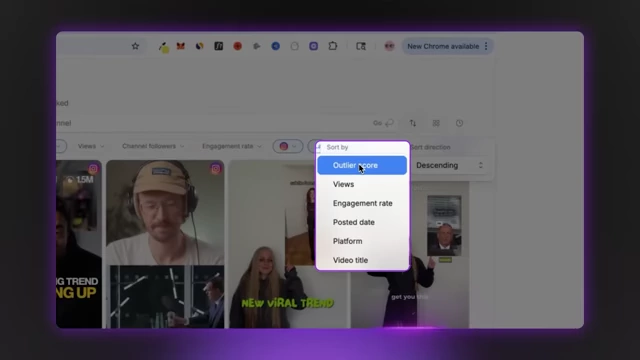Viewport: 640px width, 360px height.
Task: Open the NG UP trend video thumbnail
Action: [79, 244]
